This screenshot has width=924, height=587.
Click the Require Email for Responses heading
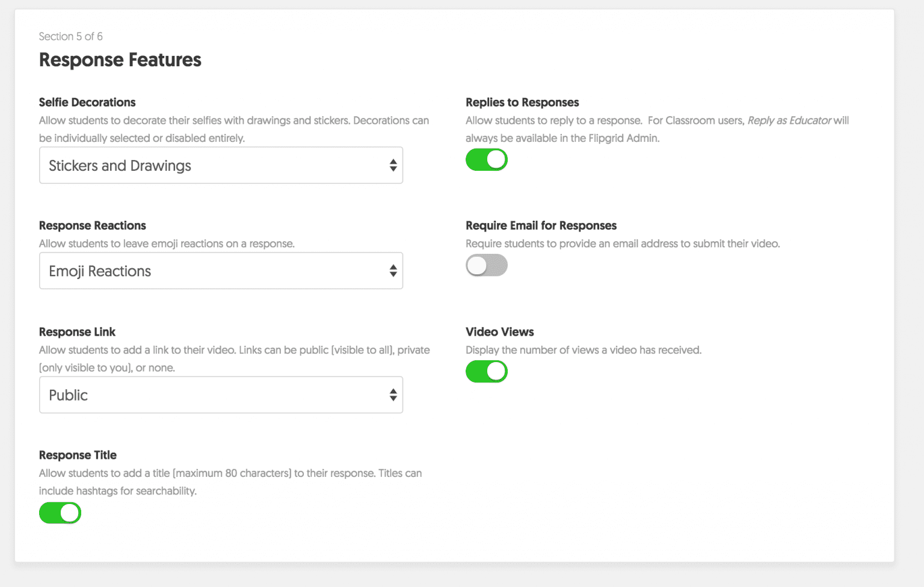click(541, 226)
